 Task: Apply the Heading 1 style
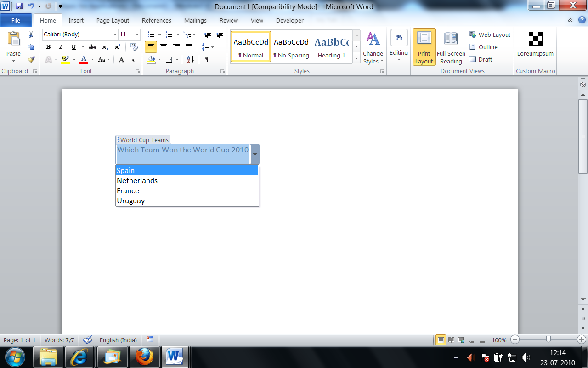click(x=331, y=46)
